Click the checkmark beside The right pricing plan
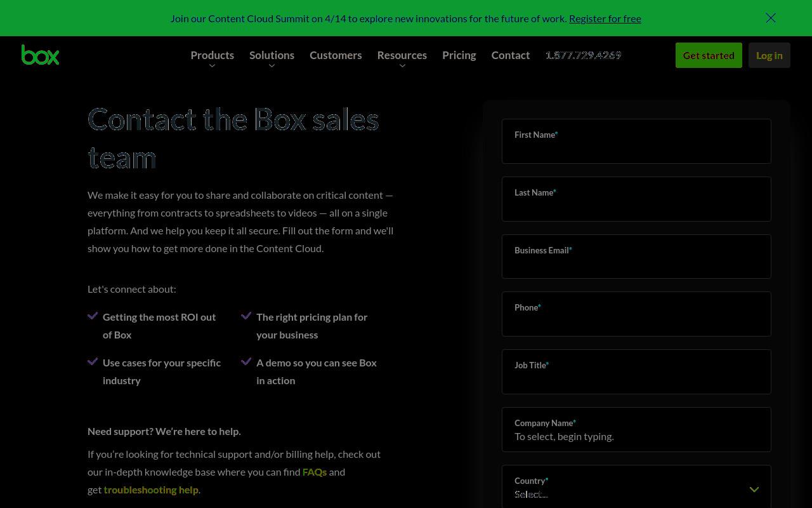This screenshot has height=508, width=812. point(246,316)
